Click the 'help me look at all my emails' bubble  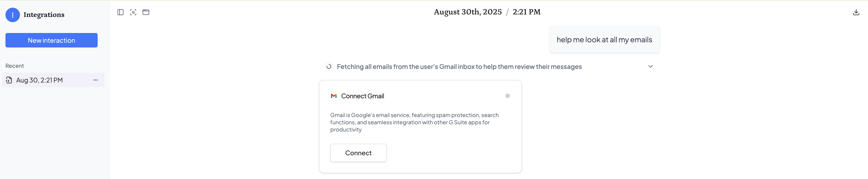604,39
